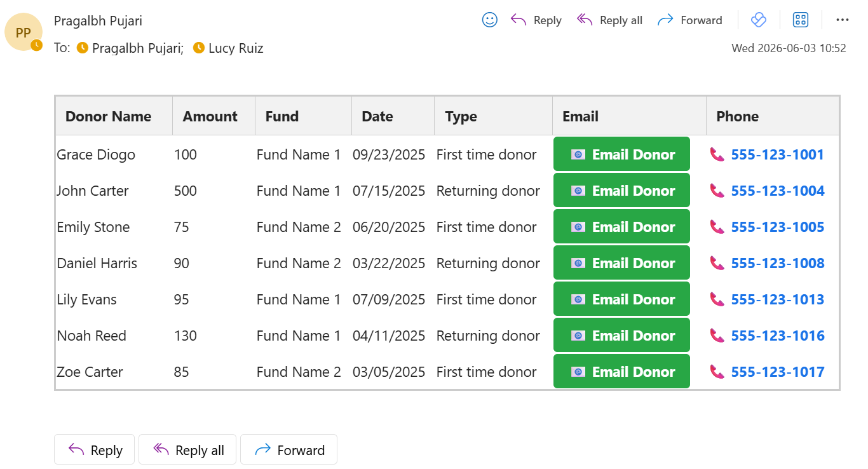Screen dimensions: 868x469
Task: Click the amount 130 cell
Action: pos(186,336)
